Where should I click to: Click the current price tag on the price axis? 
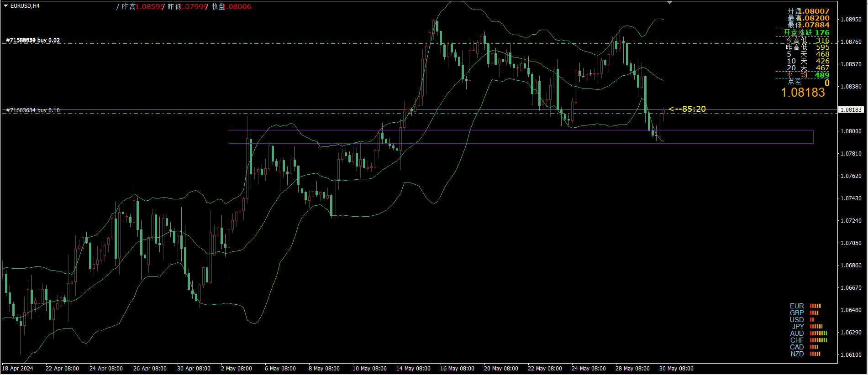coord(852,110)
